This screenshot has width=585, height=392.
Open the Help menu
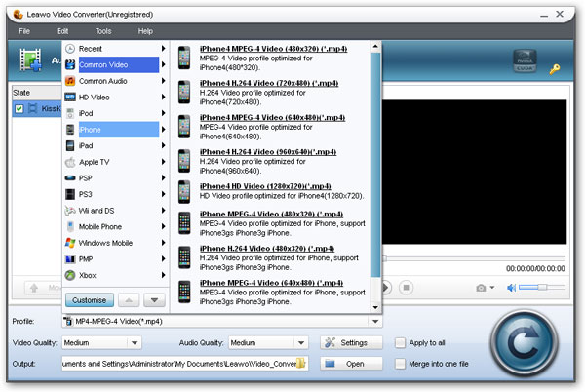(x=145, y=31)
